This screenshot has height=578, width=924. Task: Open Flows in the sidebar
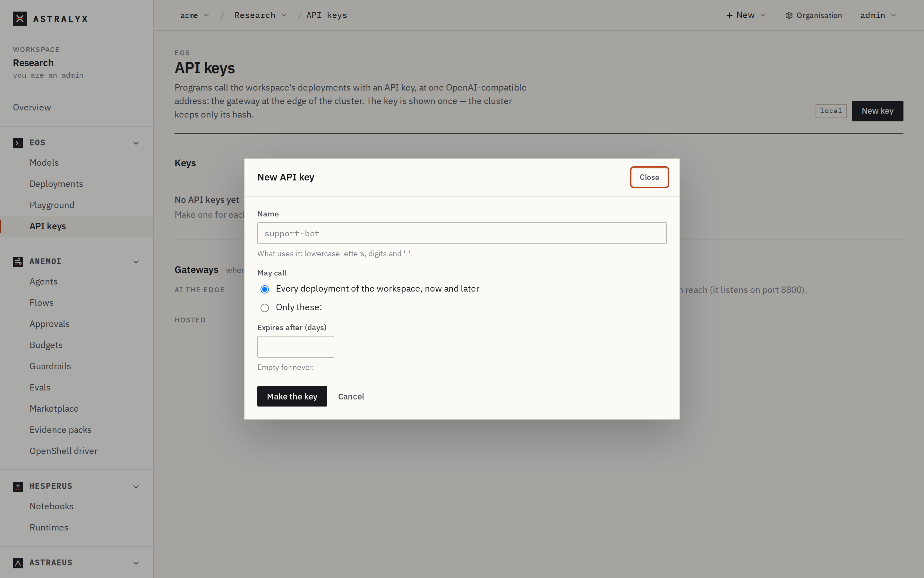point(42,303)
